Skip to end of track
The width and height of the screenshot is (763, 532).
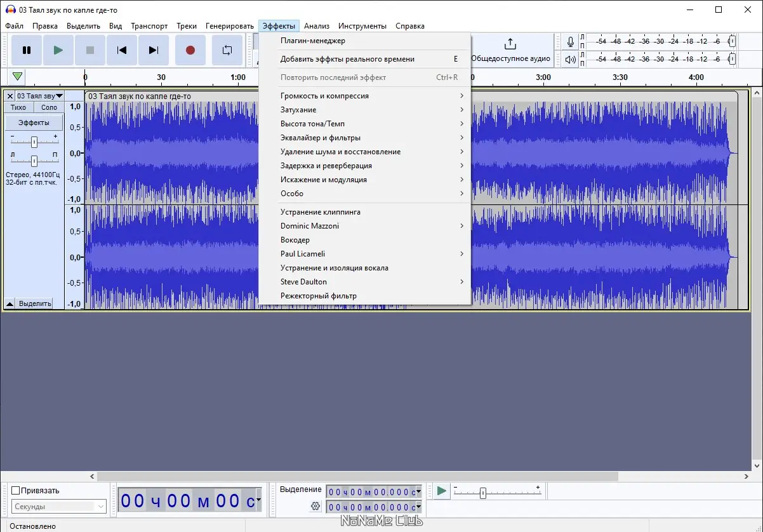[154, 50]
